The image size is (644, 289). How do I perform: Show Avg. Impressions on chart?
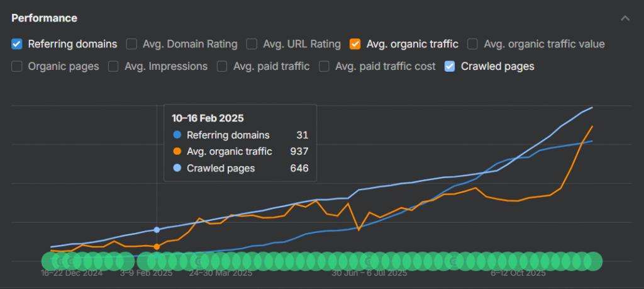pyautogui.click(x=114, y=66)
